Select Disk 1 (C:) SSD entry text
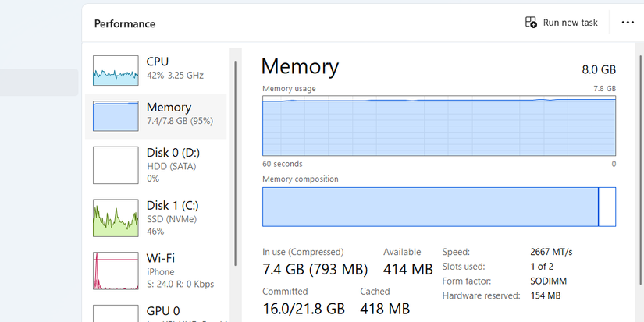The width and height of the screenshot is (644, 322). click(173, 206)
